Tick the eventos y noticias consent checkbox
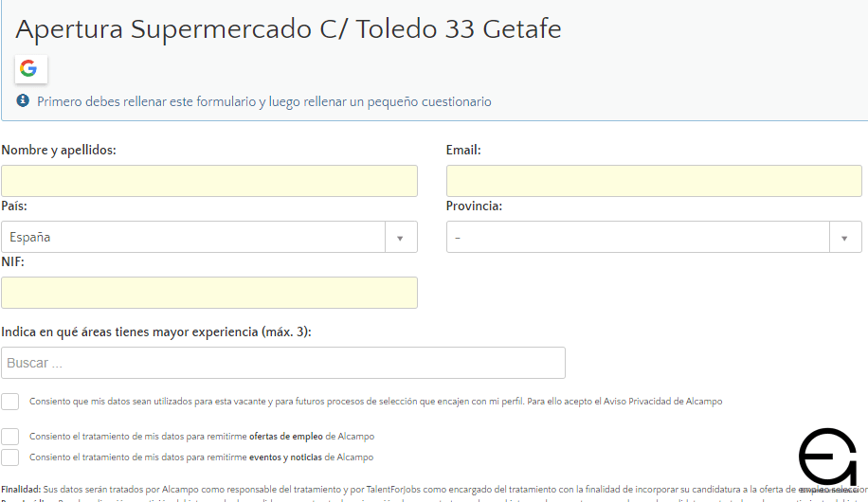Image resolution: width=868 pixels, height=502 pixels. point(10,457)
